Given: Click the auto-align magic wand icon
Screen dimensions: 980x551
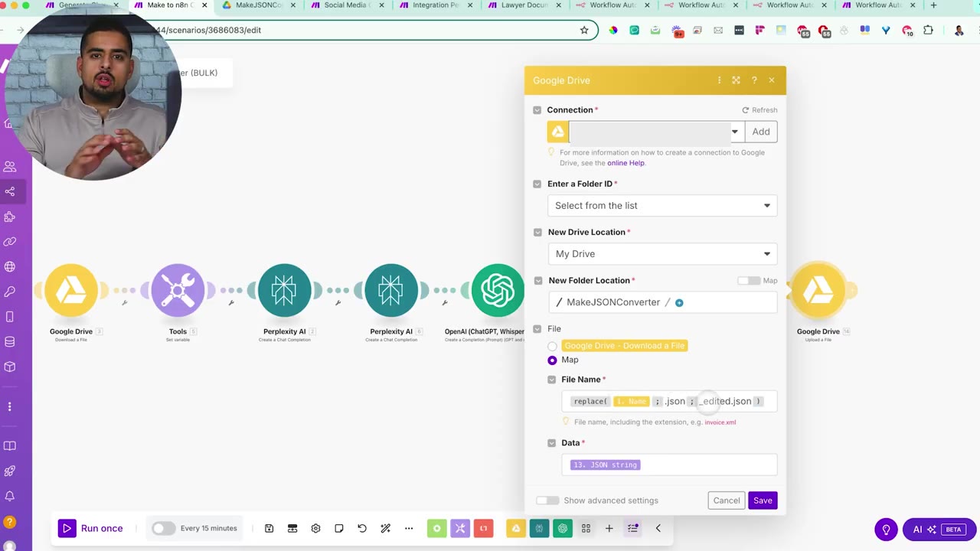Looking at the screenshot, I should [x=385, y=528].
